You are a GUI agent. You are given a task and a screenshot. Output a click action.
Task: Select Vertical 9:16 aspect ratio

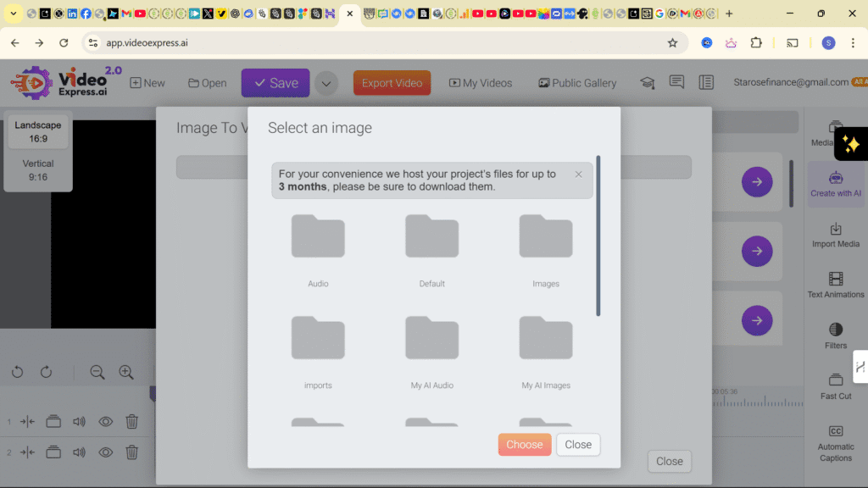[x=38, y=170]
